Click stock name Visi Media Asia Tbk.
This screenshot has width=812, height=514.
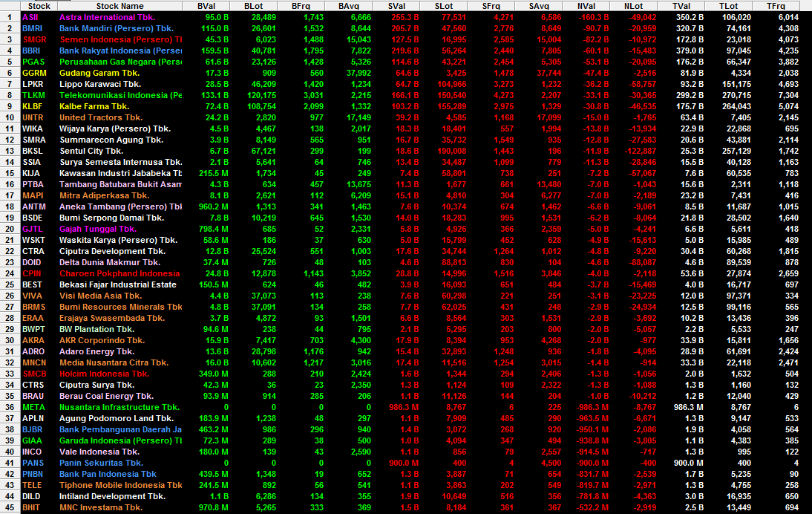[x=100, y=296]
